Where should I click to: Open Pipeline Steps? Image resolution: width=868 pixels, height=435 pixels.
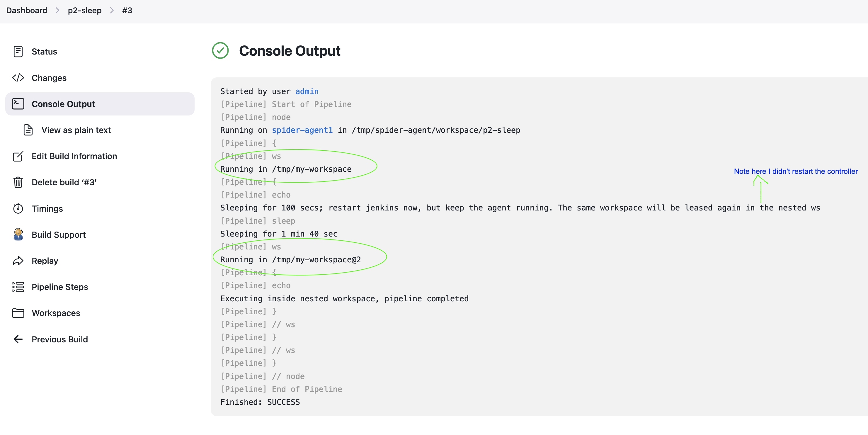(x=60, y=287)
